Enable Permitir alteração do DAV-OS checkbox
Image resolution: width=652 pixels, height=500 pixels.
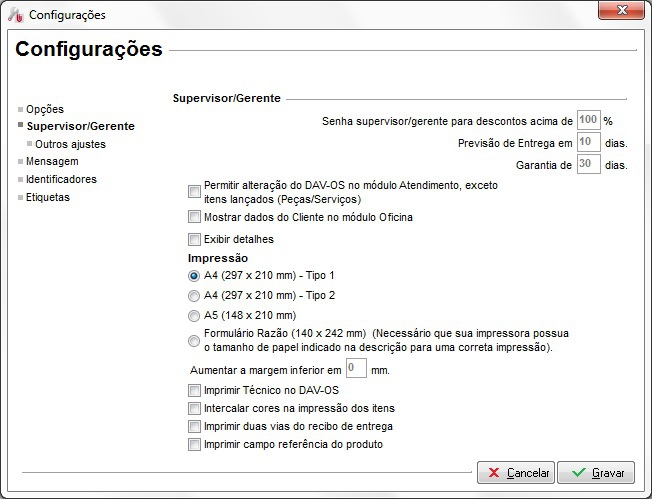[x=194, y=192]
